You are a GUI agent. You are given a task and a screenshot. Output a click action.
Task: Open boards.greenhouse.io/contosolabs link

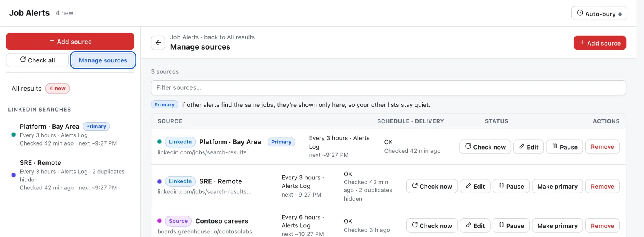[205, 231]
